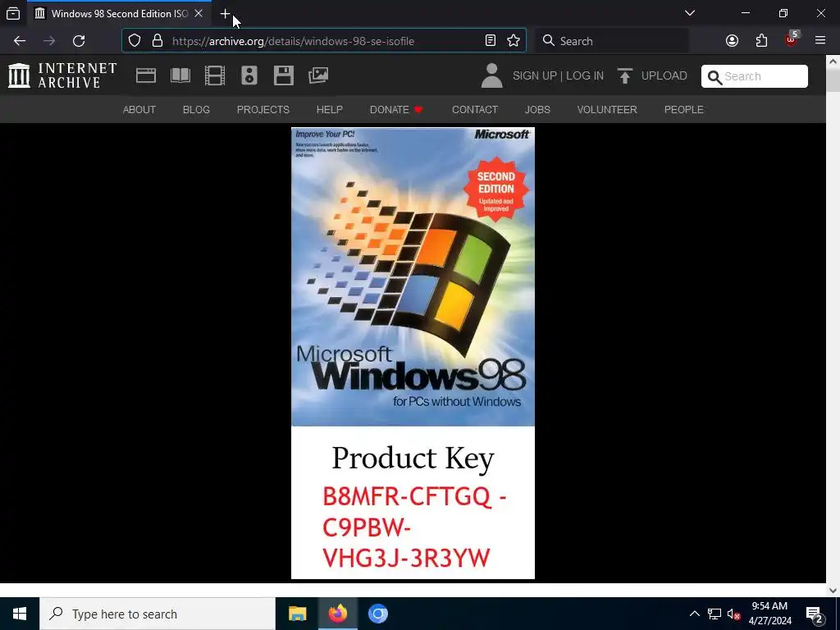Open tracking protection shield icon

(135, 41)
